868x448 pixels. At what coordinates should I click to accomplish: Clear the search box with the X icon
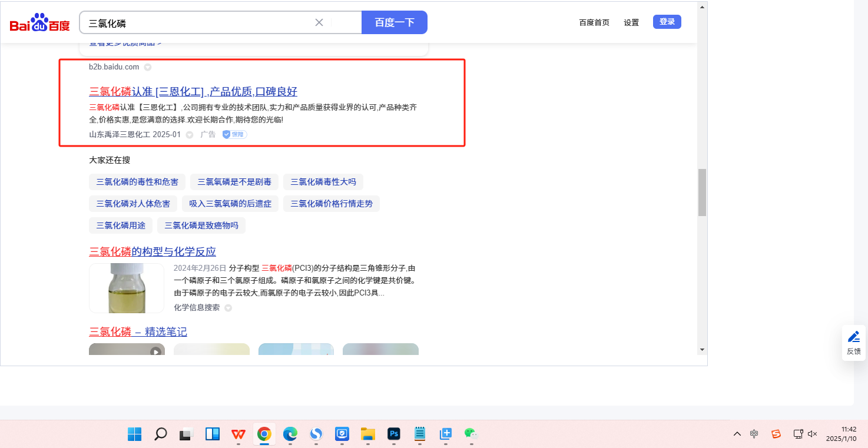[x=319, y=22]
